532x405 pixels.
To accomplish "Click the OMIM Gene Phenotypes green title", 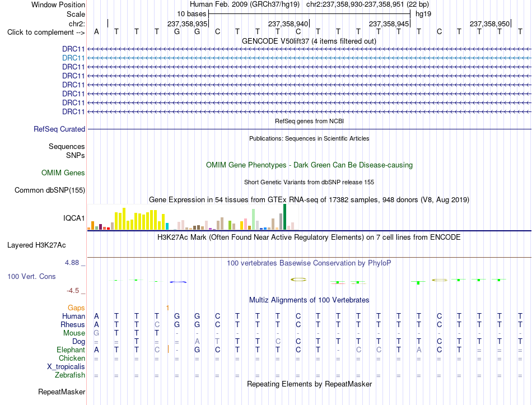I will click(309, 165).
